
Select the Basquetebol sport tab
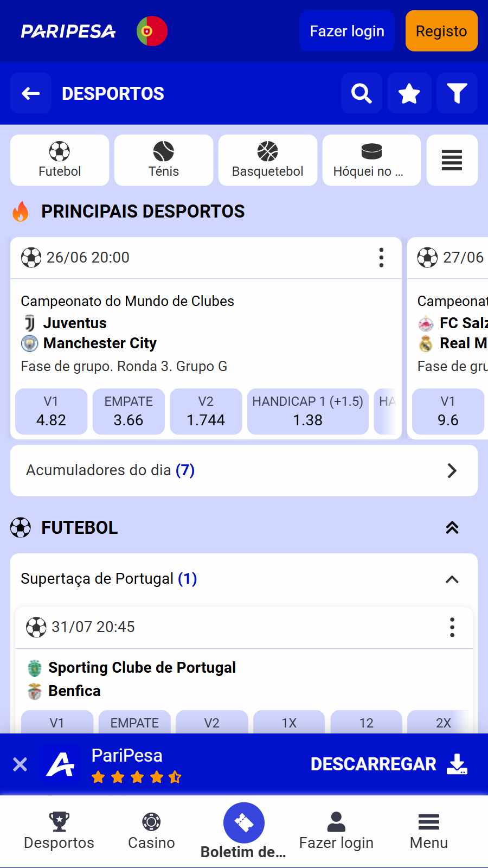[x=267, y=160]
